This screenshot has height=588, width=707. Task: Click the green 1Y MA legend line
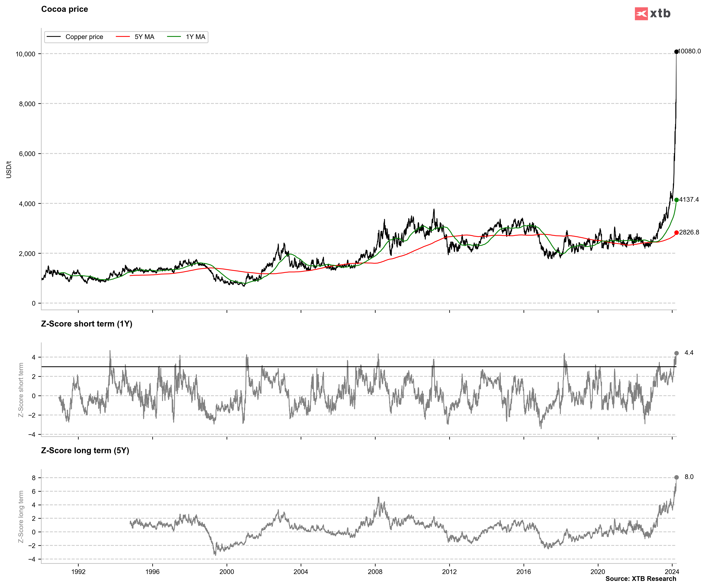click(x=174, y=37)
